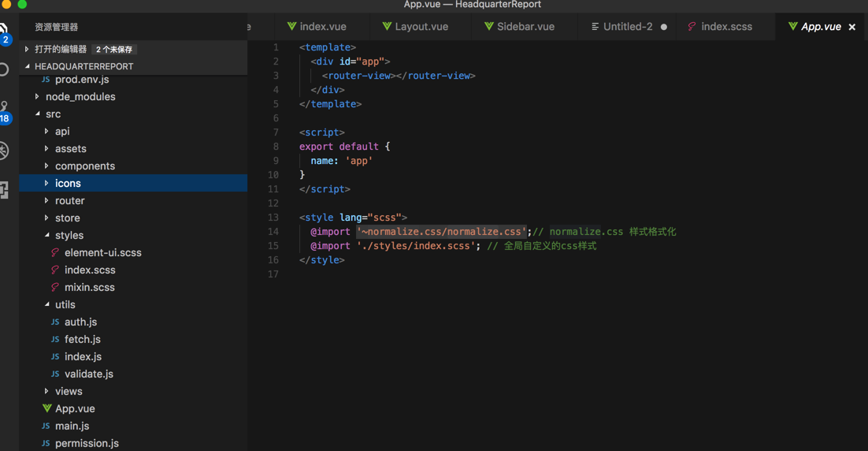
Task: Click the SCSS icon next to mixin.scss
Action: coord(55,287)
